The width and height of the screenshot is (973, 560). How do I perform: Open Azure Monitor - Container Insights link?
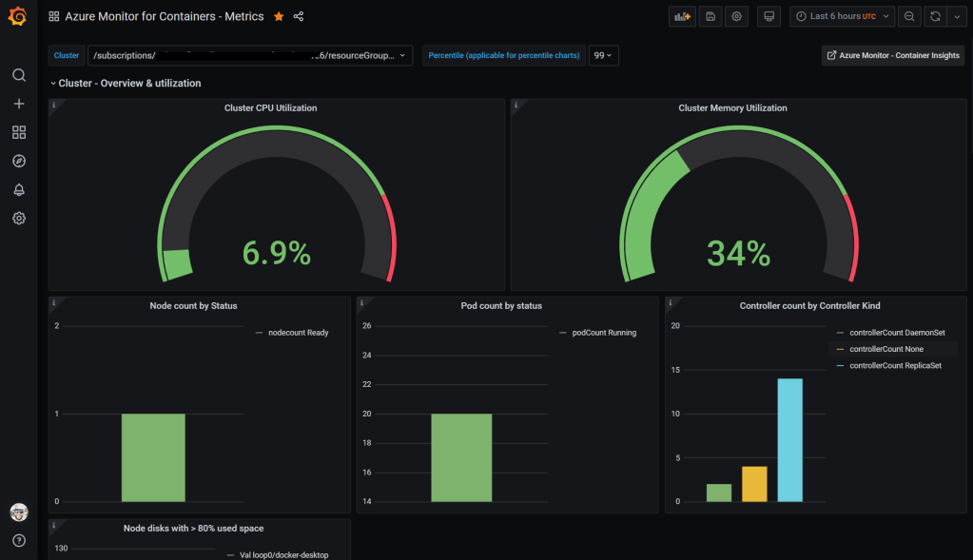pyautogui.click(x=892, y=56)
